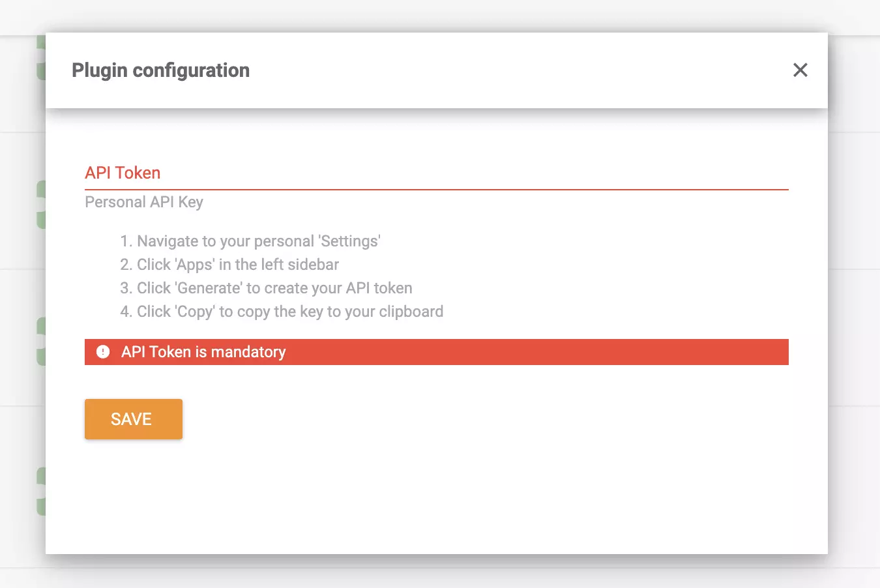Click the 'API Token is mandatory' error banner
This screenshot has width=880, height=588.
436,352
